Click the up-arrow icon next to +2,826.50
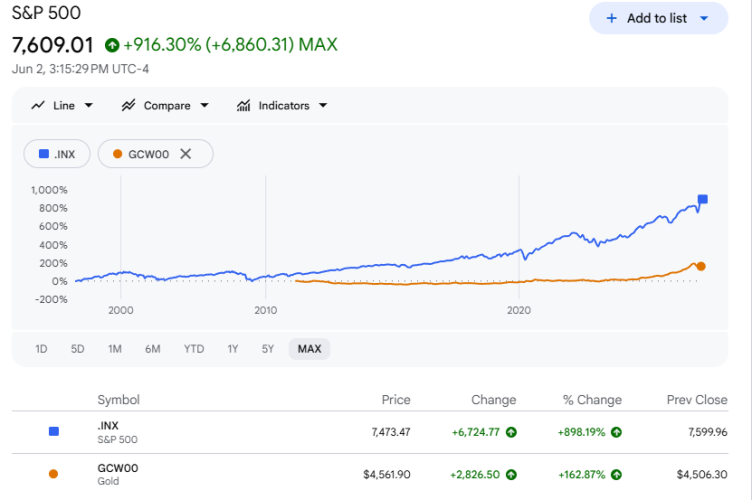The width and height of the screenshot is (752, 500). (511, 475)
